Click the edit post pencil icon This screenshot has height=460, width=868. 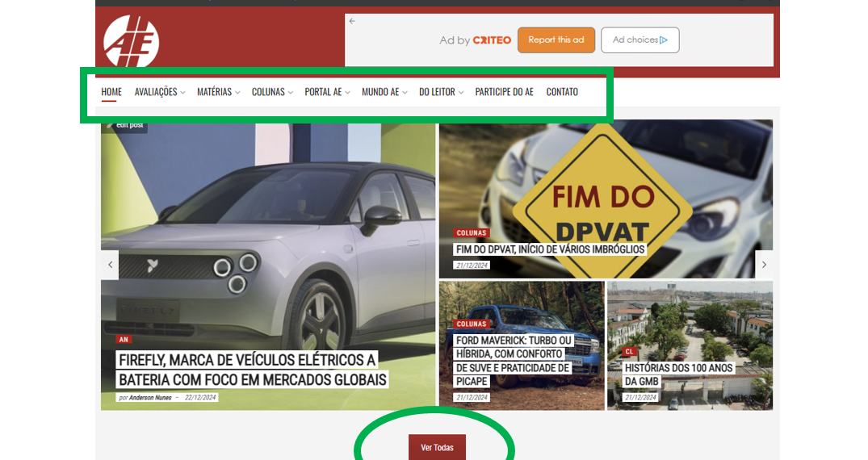point(111,125)
